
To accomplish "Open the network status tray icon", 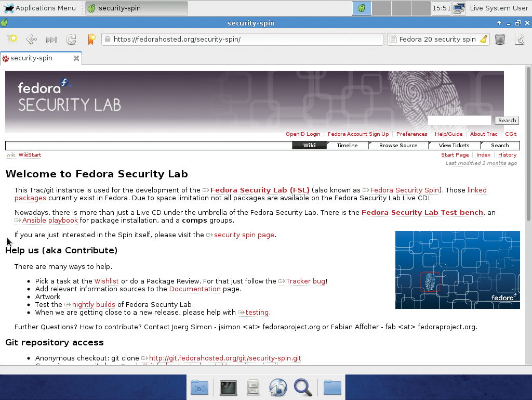I will pos(459,8).
